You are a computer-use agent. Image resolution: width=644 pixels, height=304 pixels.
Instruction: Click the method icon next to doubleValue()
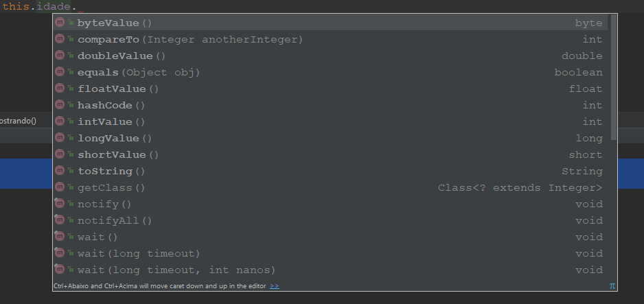pos(60,55)
